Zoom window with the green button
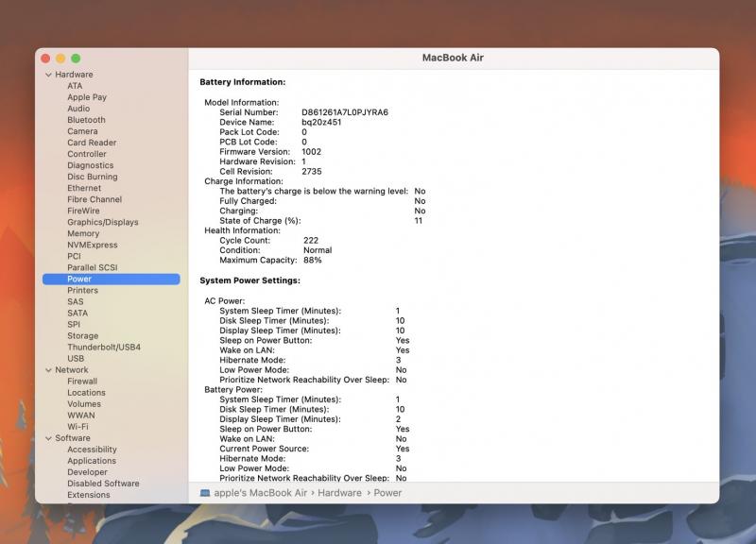Screen dimensions: 756x544 [x=76, y=59]
